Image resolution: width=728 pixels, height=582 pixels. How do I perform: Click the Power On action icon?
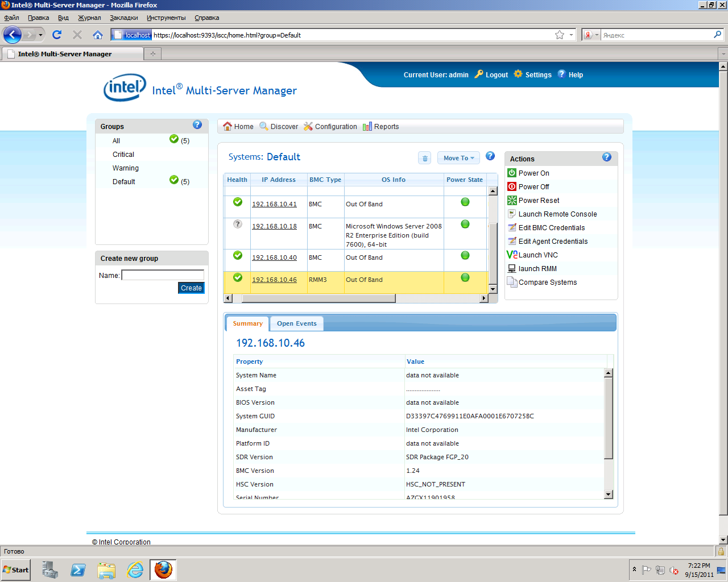click(512, 173)
